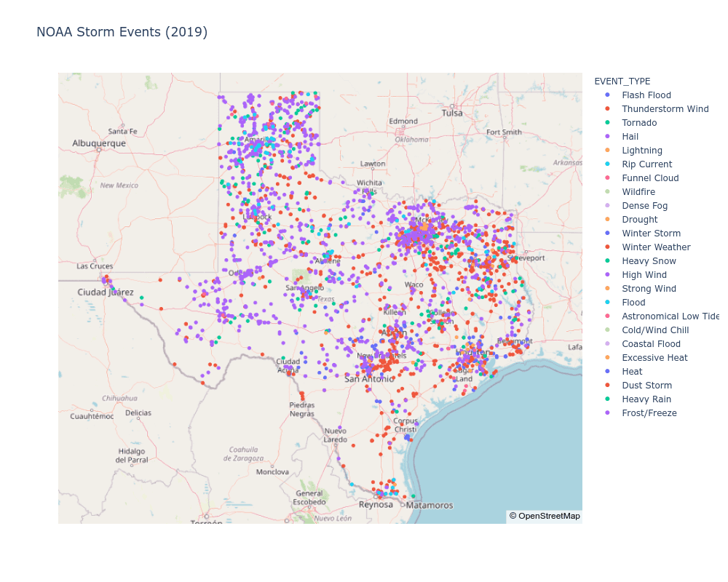The height and width of the screenshot is (582, 728).
Task: Click the High Wind legend entry
Action: tap(644, 275)
